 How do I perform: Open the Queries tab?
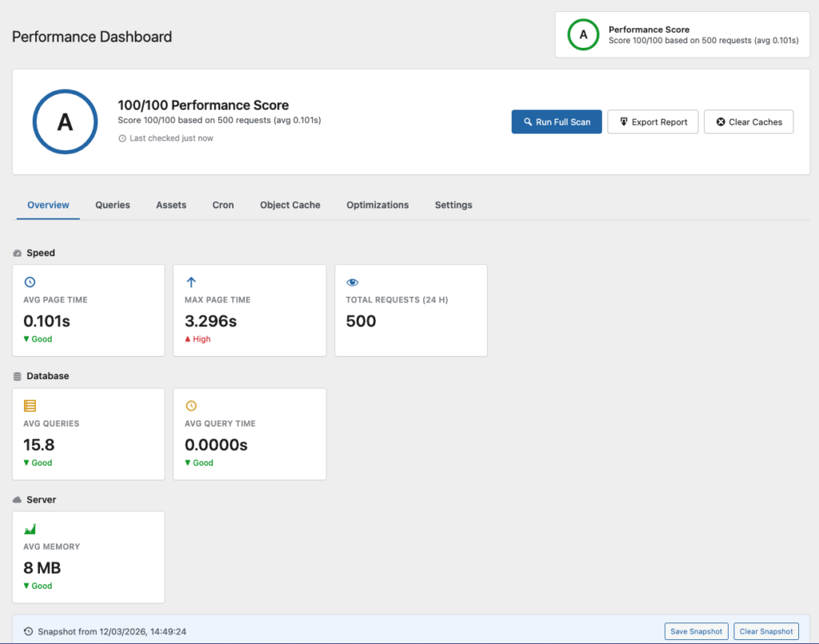pyautogui.click(x=113, y=205)
